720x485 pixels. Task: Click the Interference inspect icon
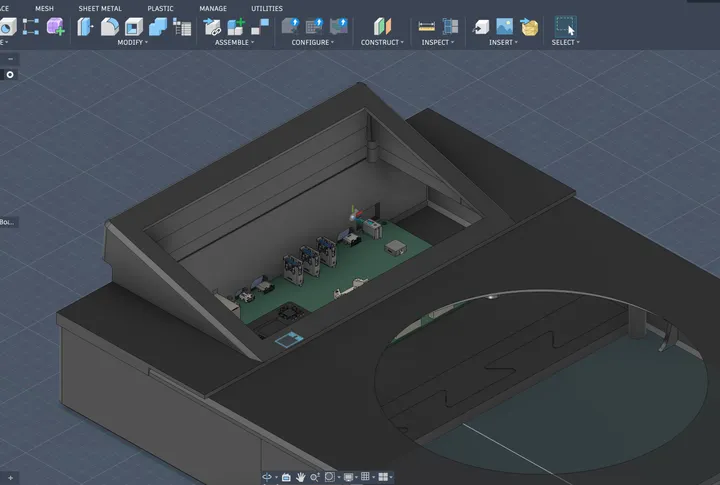(450, 27)
